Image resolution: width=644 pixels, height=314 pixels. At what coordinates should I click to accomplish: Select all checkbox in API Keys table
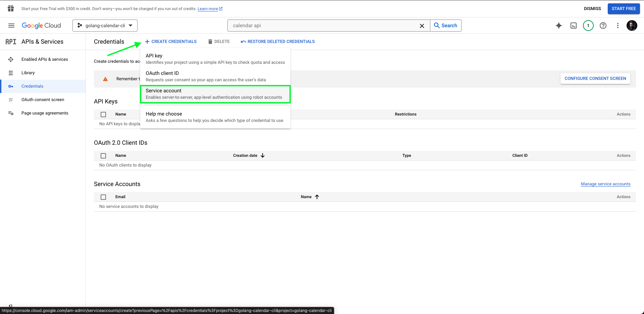103,115
